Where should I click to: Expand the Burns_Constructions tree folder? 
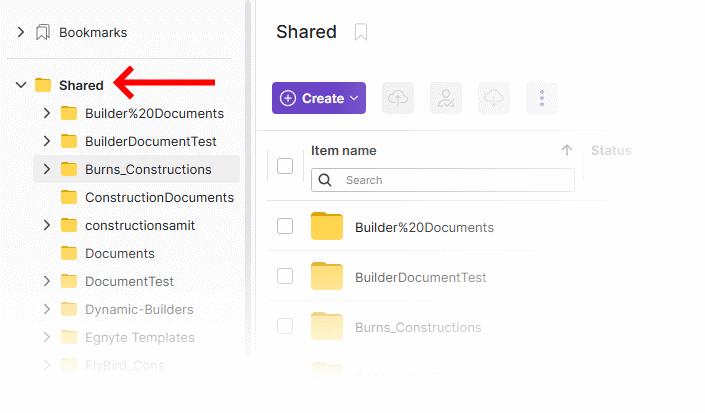[x=47, y=169]
